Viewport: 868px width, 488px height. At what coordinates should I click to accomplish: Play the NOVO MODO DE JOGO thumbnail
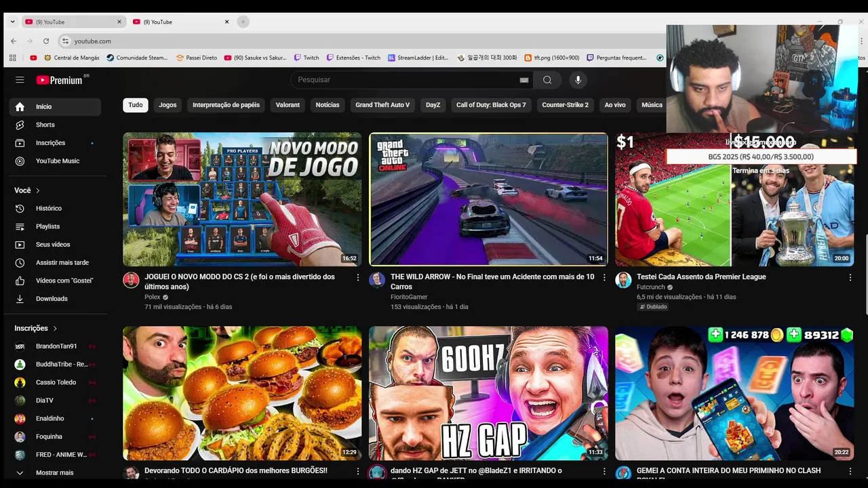(x=242, y=199)
